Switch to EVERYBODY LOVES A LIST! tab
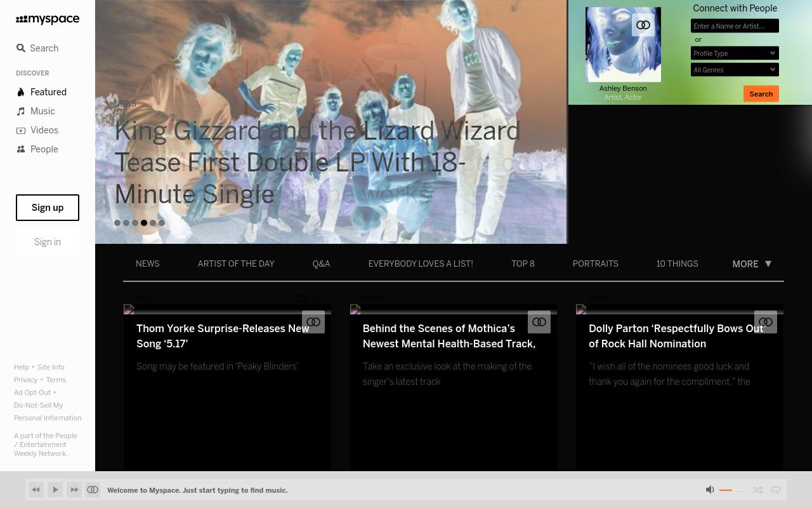812x508 pixels. (421, 264)
